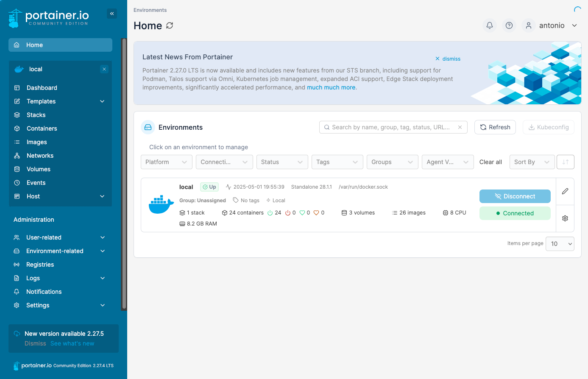Click the Kubeconfig button
588x379 pixels.
coord(549,127)
